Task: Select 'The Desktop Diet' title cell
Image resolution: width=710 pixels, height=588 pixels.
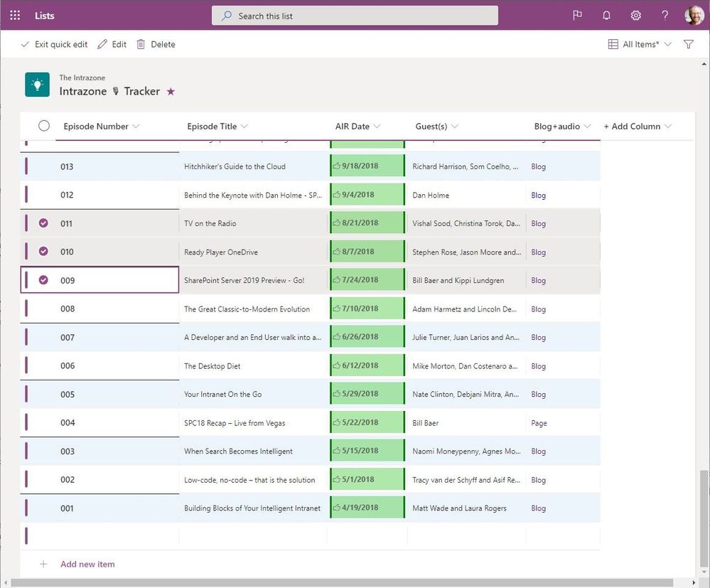Action: tap(253, 365)
